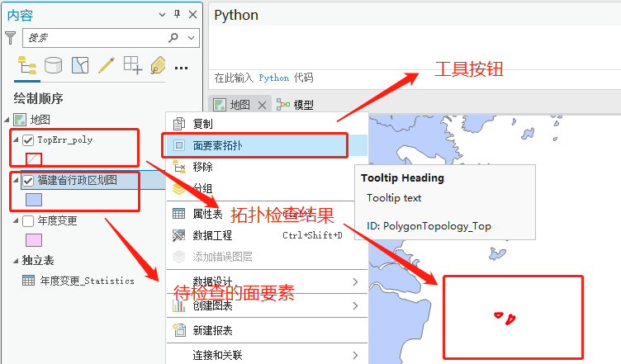The height and width of the screenshot is (364, 621).
Task: Open the search box dropdown arrow
Action: pyautogui.click(x=192, y=38)
